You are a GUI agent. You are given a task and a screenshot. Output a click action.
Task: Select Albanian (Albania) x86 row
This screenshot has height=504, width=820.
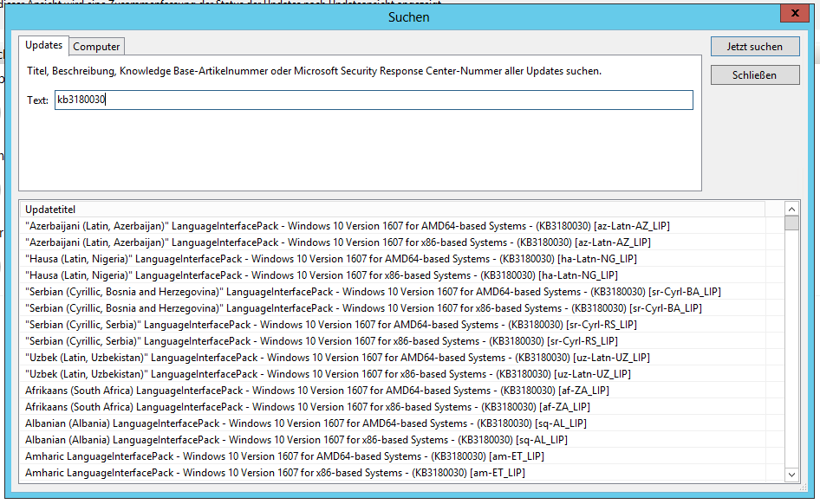(x=296, y=440)
